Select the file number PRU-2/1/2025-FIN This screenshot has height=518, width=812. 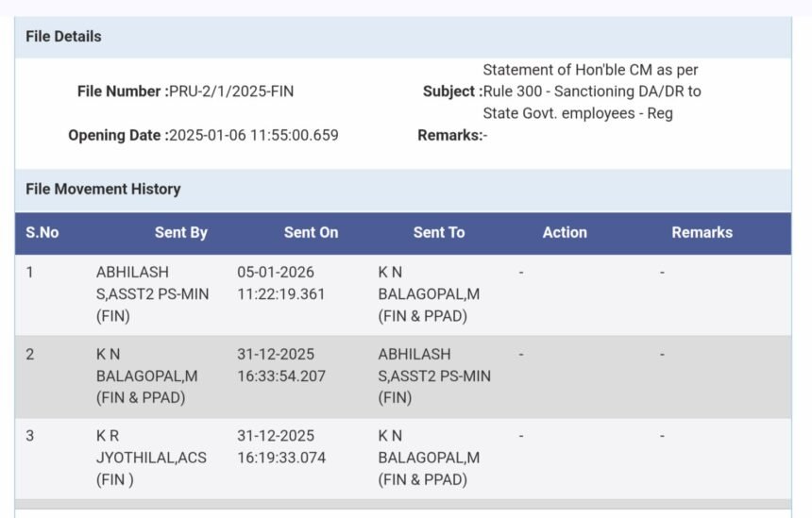pos(230,92)
